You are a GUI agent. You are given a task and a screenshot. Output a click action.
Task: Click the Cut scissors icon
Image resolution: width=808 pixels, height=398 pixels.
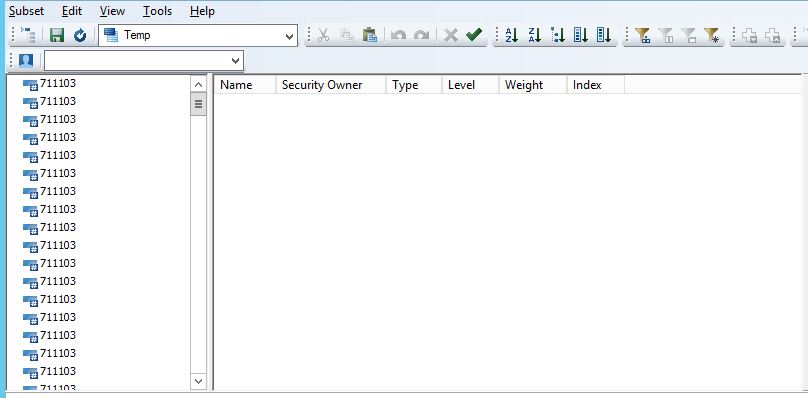(x=323, y=35)
